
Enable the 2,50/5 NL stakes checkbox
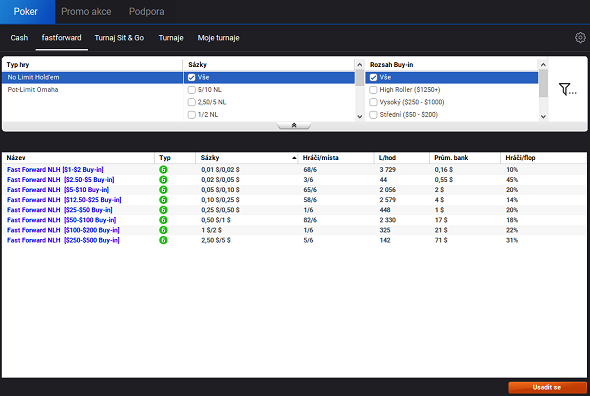point(192,102)
